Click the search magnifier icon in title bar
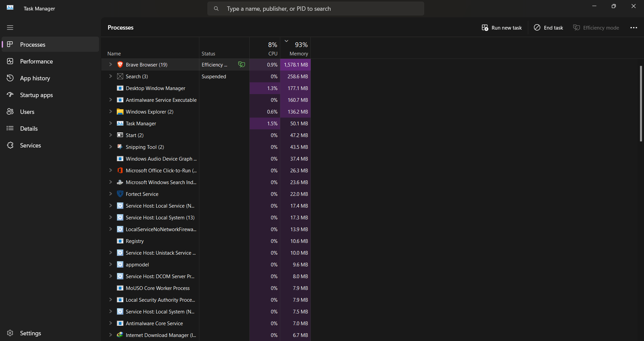 216,9
